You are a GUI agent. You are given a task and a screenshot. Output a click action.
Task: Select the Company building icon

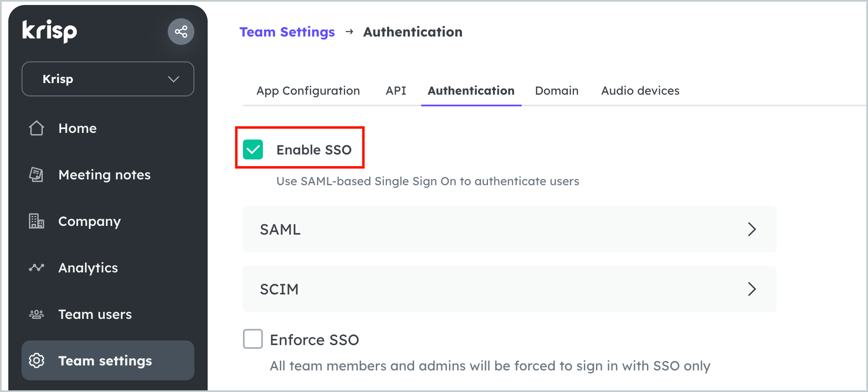click(x=37, y=221)
